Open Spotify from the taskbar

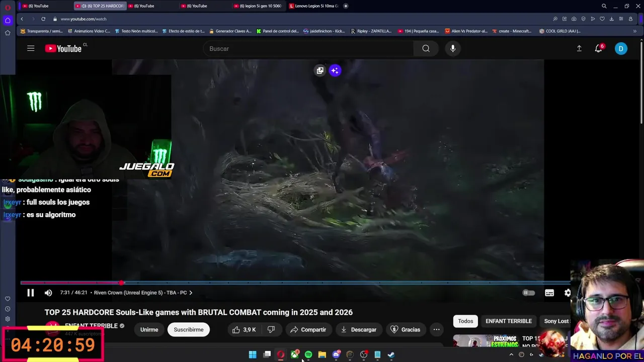coord(308,354)
